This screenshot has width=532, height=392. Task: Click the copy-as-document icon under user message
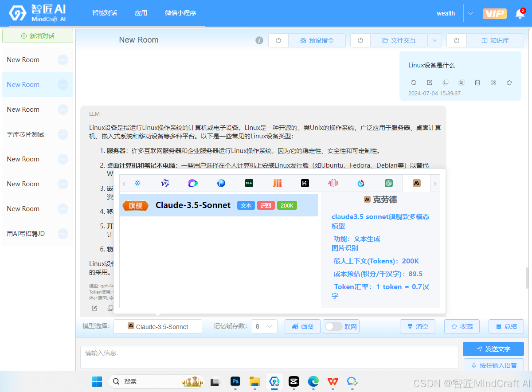462,82
